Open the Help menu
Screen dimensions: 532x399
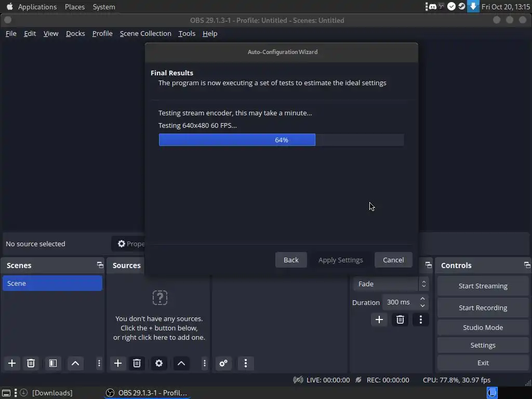coord(210,34)
